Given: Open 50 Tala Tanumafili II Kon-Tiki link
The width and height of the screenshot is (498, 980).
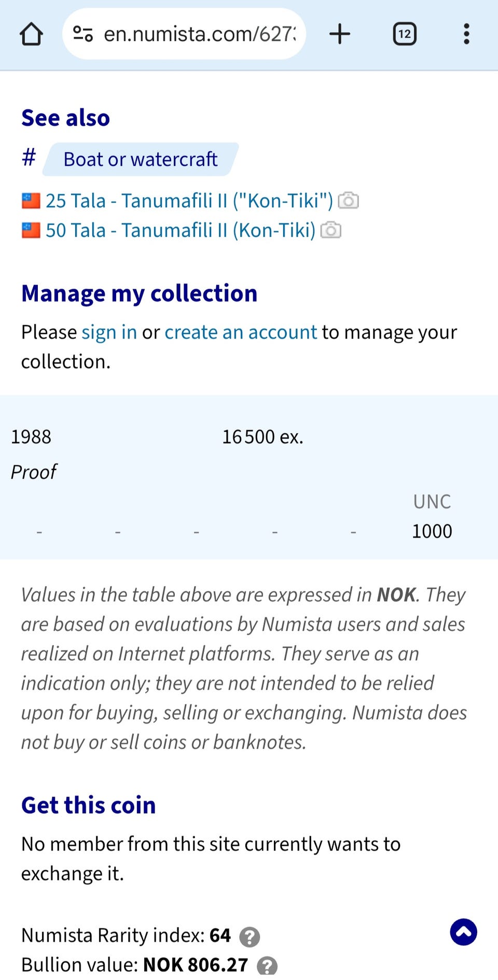Looking at the screenshot, I should (180, 230).
